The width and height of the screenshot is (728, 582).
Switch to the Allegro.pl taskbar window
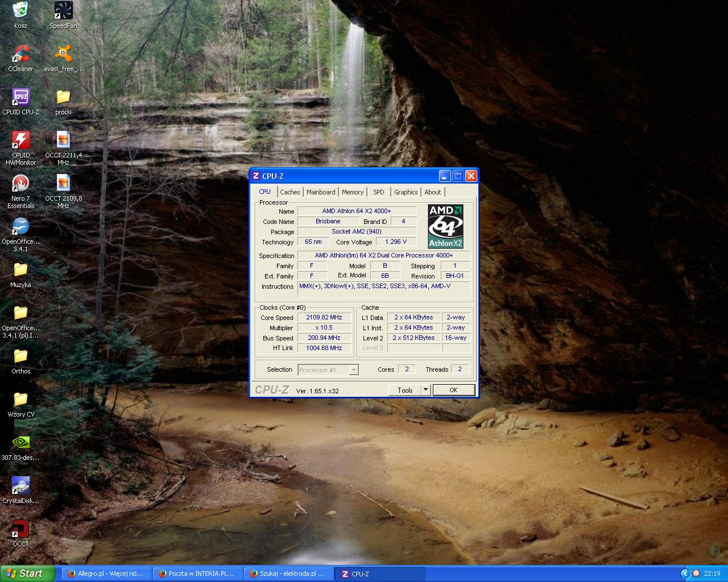pyautogui.click(x=106, y=574)
